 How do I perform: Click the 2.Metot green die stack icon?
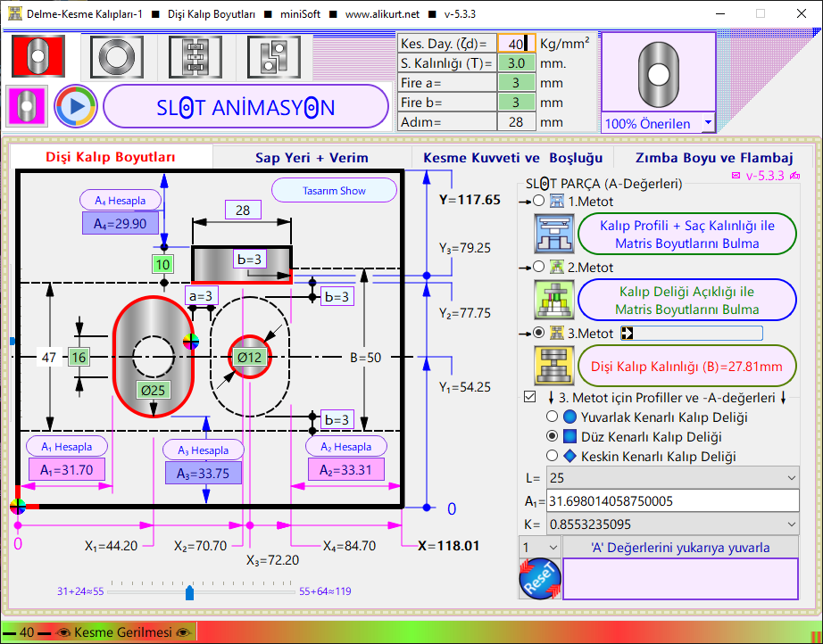[553, 300]
